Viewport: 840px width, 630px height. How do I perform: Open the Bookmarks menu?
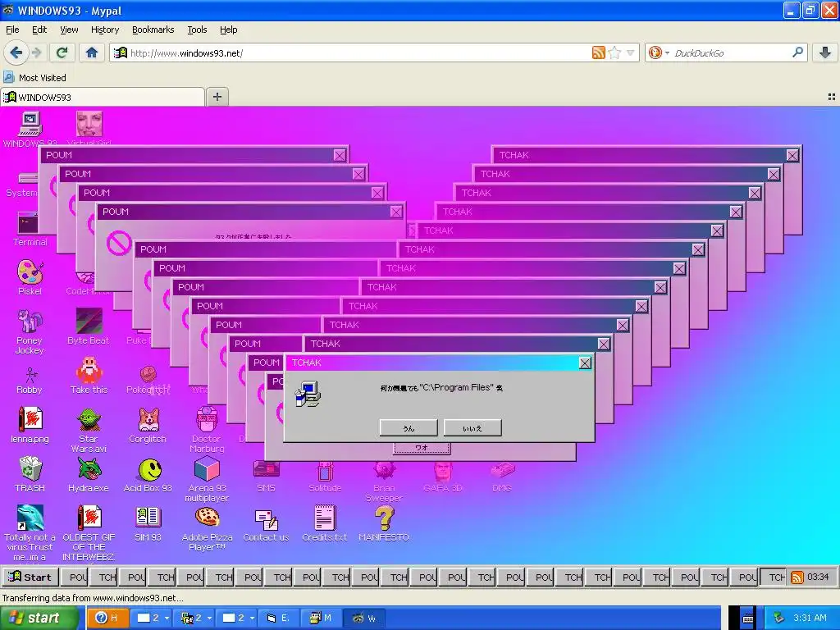pos(153,30)
